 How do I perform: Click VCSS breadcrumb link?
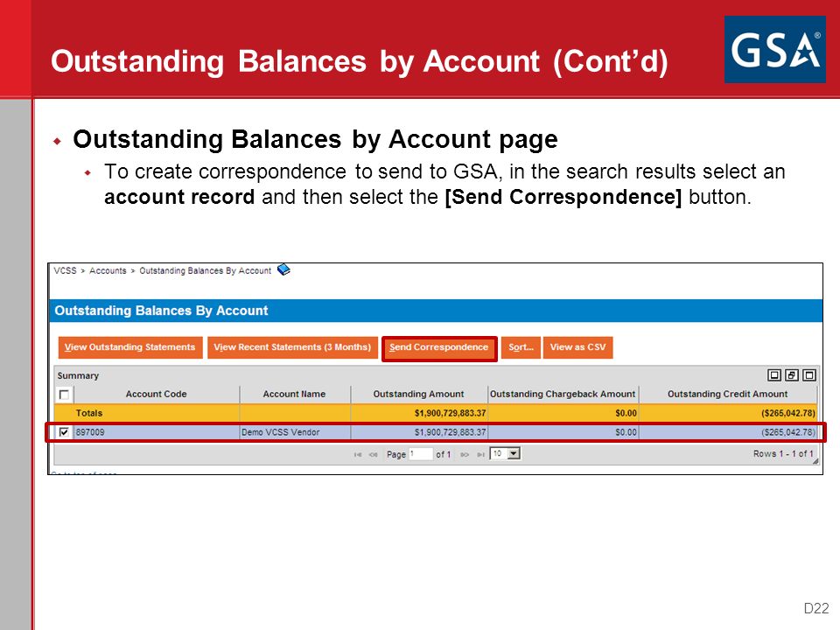tap(66, 270)
